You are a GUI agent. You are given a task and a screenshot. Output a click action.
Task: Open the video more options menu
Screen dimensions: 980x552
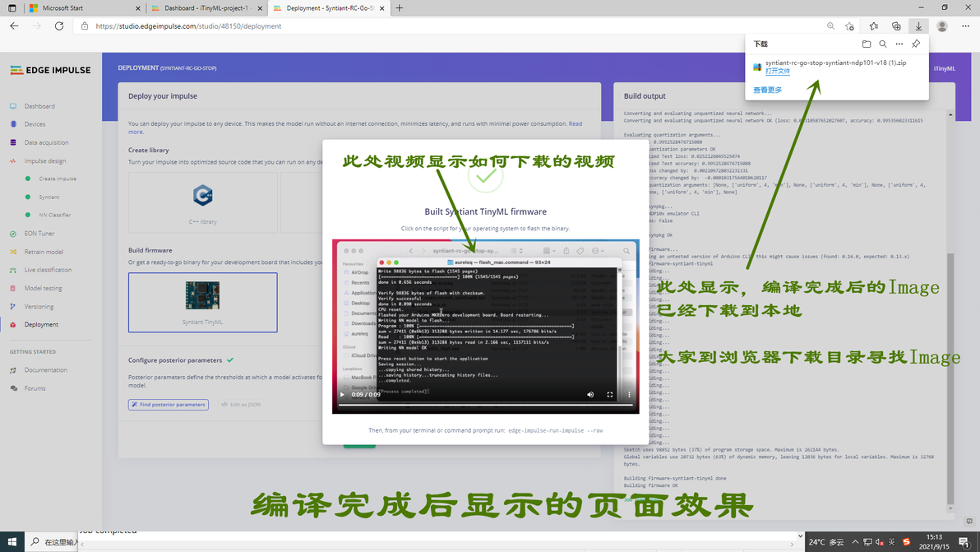coord(629,395)
